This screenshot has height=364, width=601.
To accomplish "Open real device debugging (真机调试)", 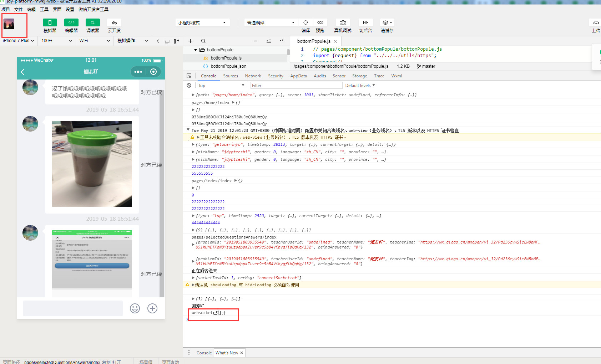I will pos(343,22).
